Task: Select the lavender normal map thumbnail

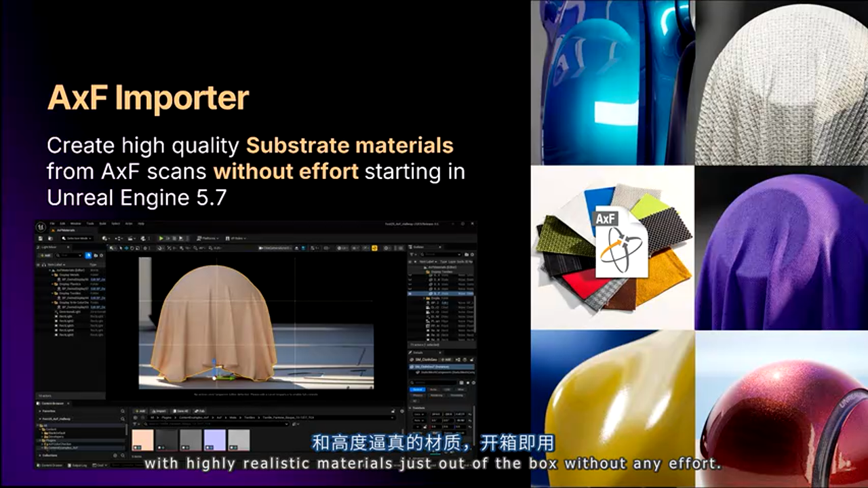Action: (x=214, y=441)
